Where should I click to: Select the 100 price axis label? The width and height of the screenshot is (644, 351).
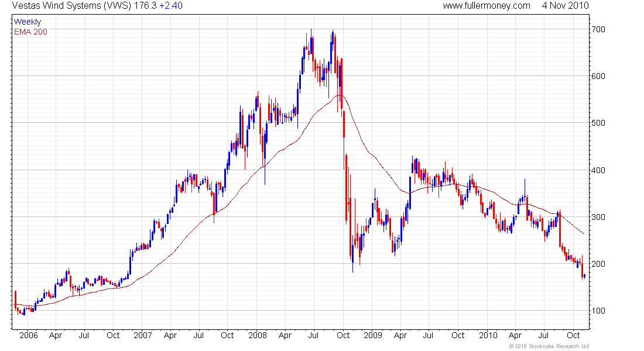(x=598, y=311)
